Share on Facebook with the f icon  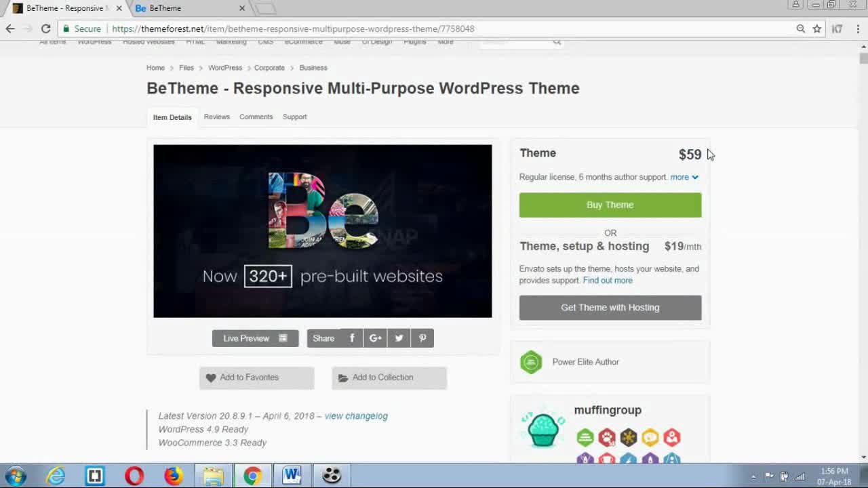coord(352,338)
